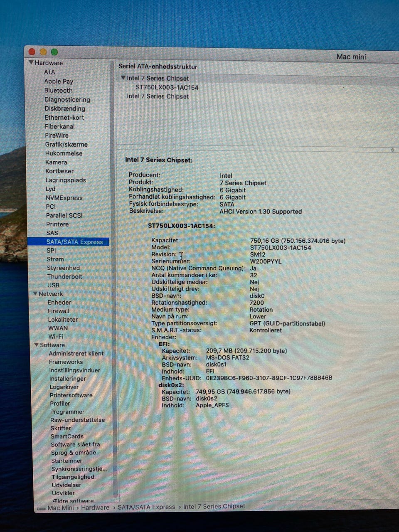Collapse the Hardware section triangle
The height and width of the screenshot is (532, 399).
point(31,63)
